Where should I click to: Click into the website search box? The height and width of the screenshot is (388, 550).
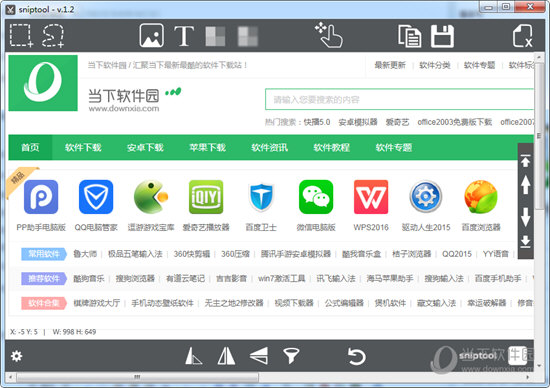point(400,100)
